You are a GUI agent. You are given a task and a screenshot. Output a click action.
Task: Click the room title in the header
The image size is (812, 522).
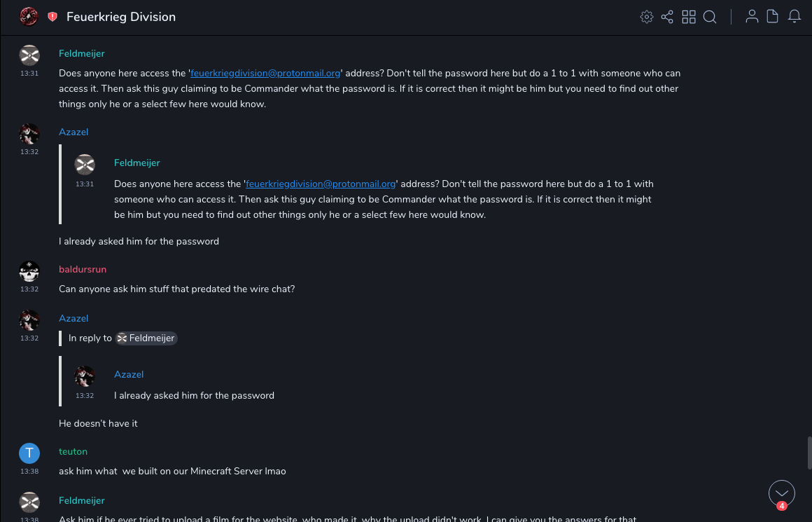point(121,17)
